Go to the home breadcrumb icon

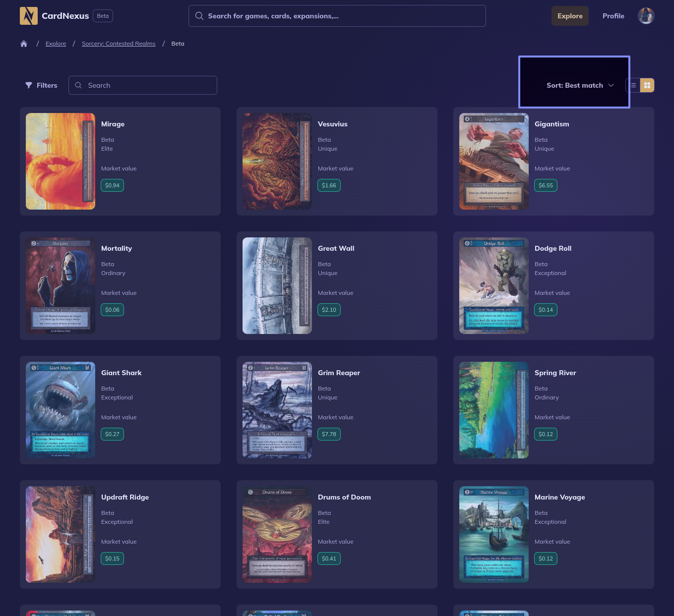tap(24, 44)
